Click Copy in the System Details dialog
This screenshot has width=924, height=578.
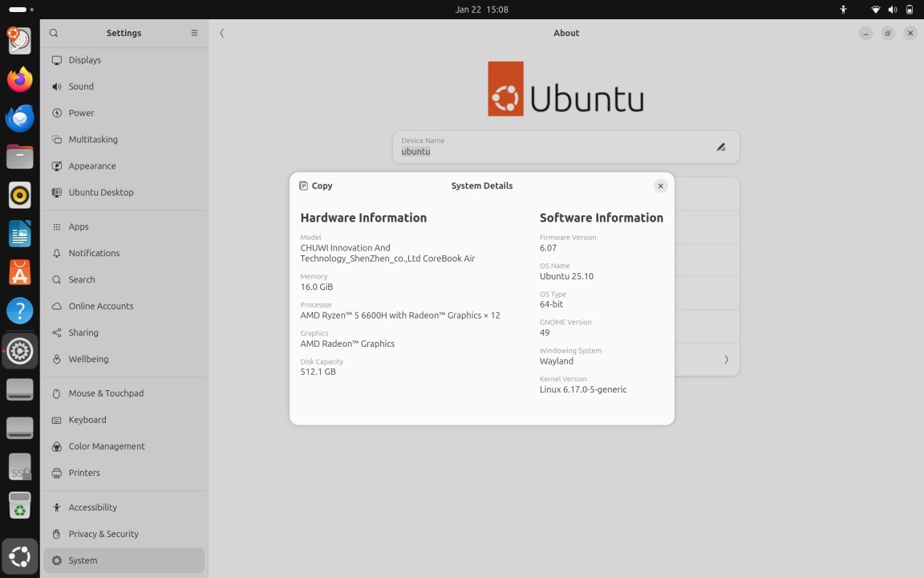coord(315,185)
